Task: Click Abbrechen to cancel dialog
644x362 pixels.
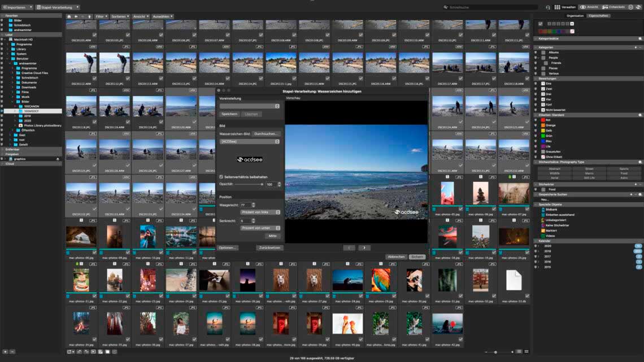Action: click(396, 256)
